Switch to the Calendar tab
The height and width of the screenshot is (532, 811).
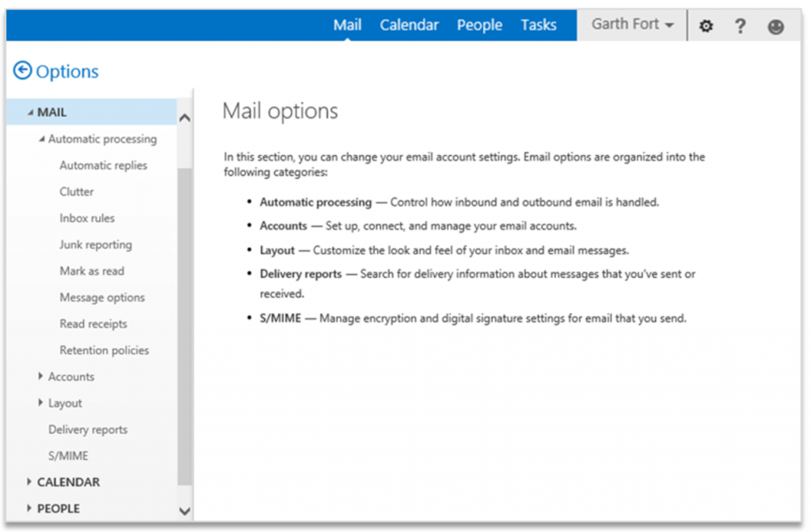(x=409, y=25)
